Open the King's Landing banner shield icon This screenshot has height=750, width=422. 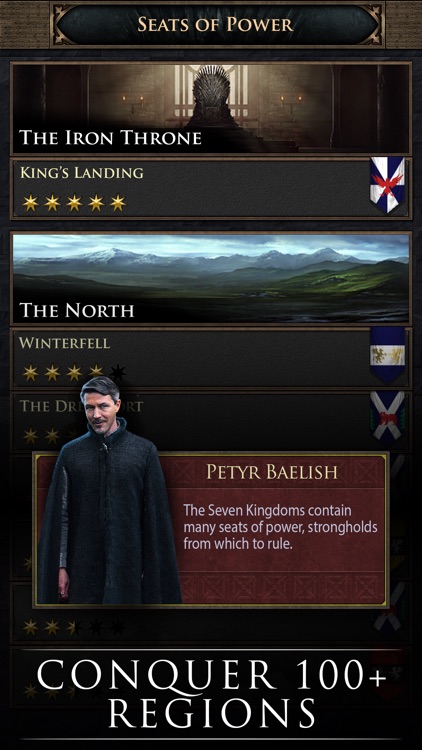point(388,184)
